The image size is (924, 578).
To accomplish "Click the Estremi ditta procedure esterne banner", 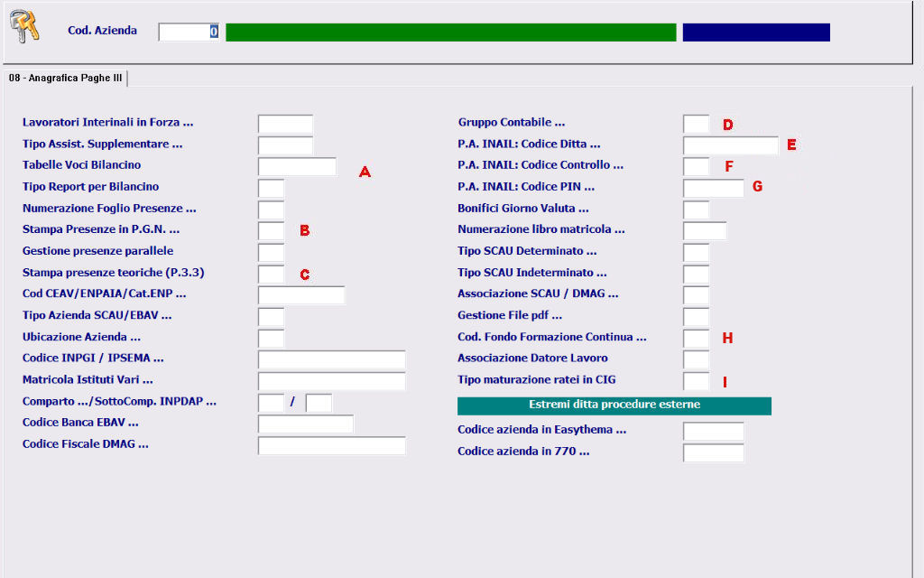I will pos(614,406).
